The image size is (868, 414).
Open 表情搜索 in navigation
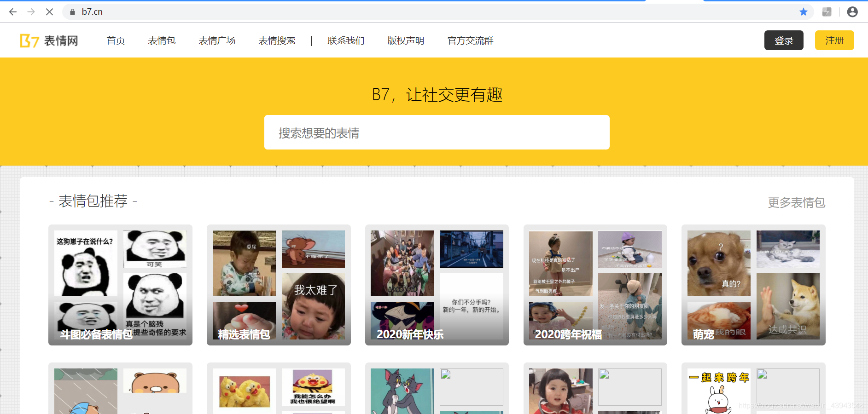tap(277, 40)
